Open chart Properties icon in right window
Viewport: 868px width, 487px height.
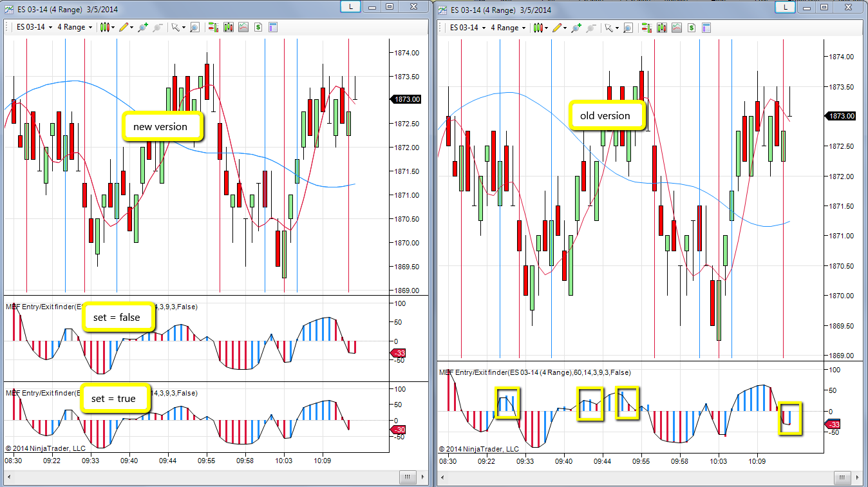(x=706, y=28)
